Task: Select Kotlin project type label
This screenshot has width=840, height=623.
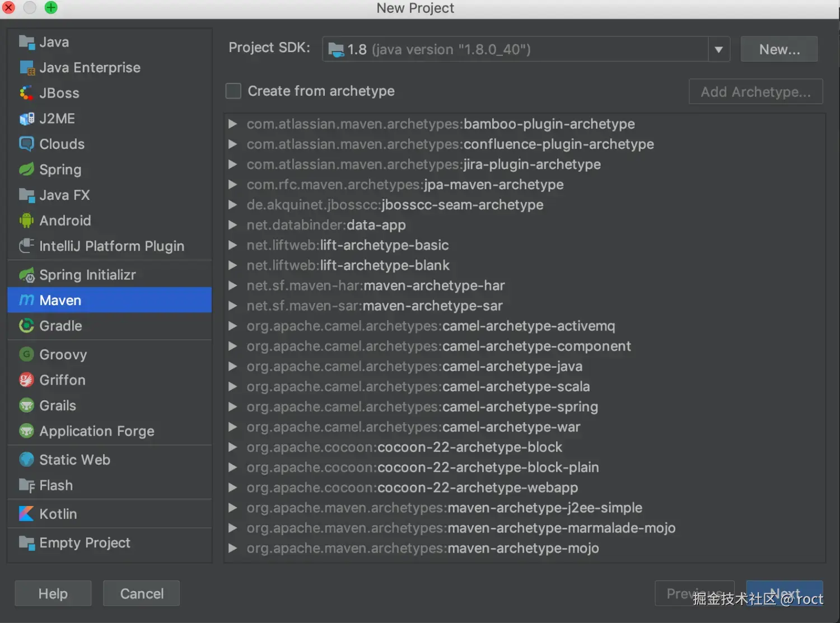Action: [x=58, y=514]
